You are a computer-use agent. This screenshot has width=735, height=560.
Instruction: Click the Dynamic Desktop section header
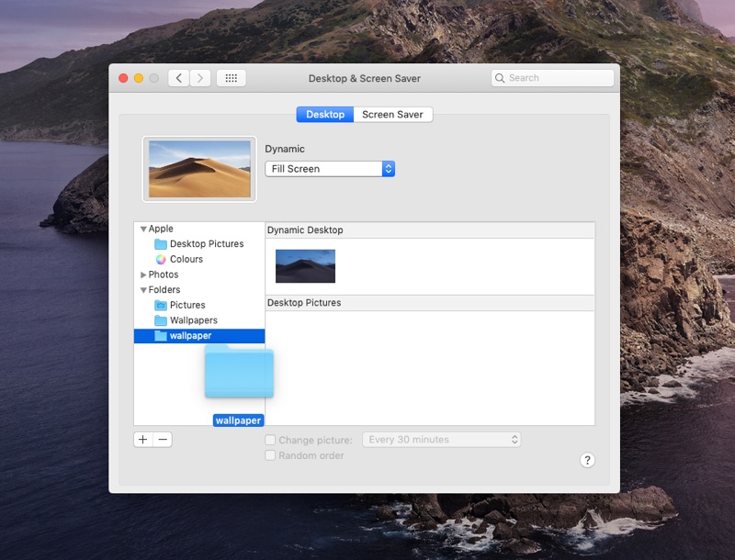[x=430, y=230]
